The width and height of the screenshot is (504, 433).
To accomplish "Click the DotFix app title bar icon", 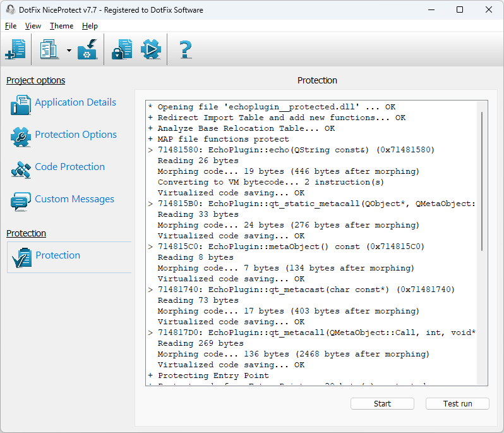I will click(x=10, y=9).
